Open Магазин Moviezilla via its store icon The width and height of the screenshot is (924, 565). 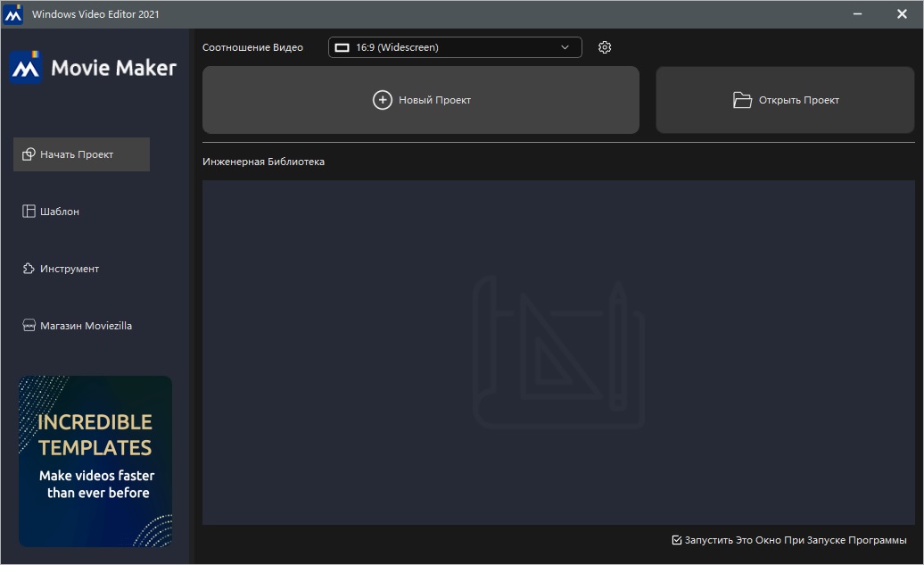coord(28,325)
